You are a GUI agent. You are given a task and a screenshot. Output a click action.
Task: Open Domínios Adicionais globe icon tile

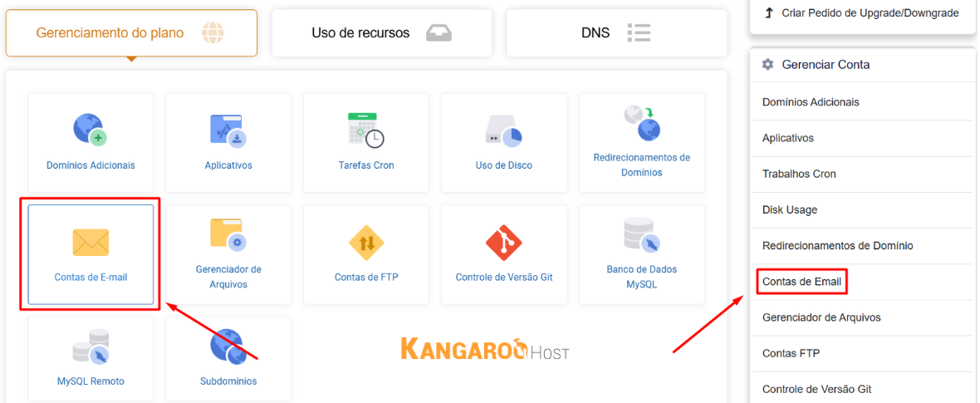click(x=91, y=130)
